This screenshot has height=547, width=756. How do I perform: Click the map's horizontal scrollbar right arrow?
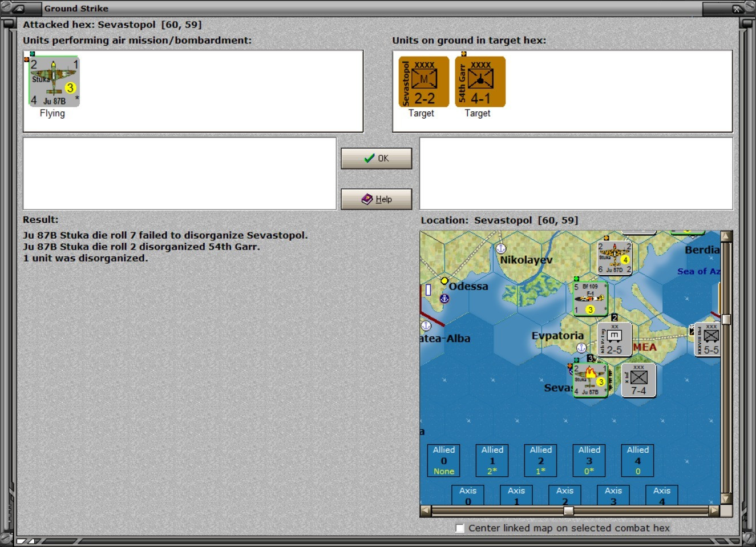(x=714, y=510)
